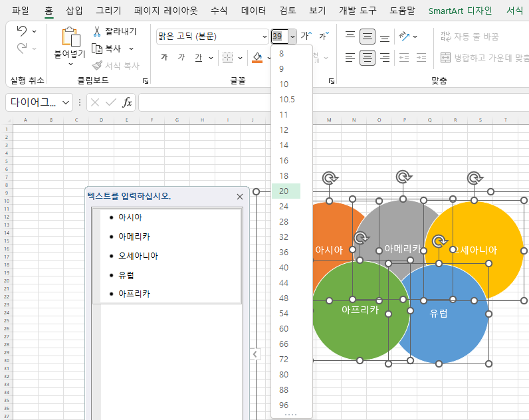
Task: Click the Cut (잘라내기) scissors button
Action: 115,31
